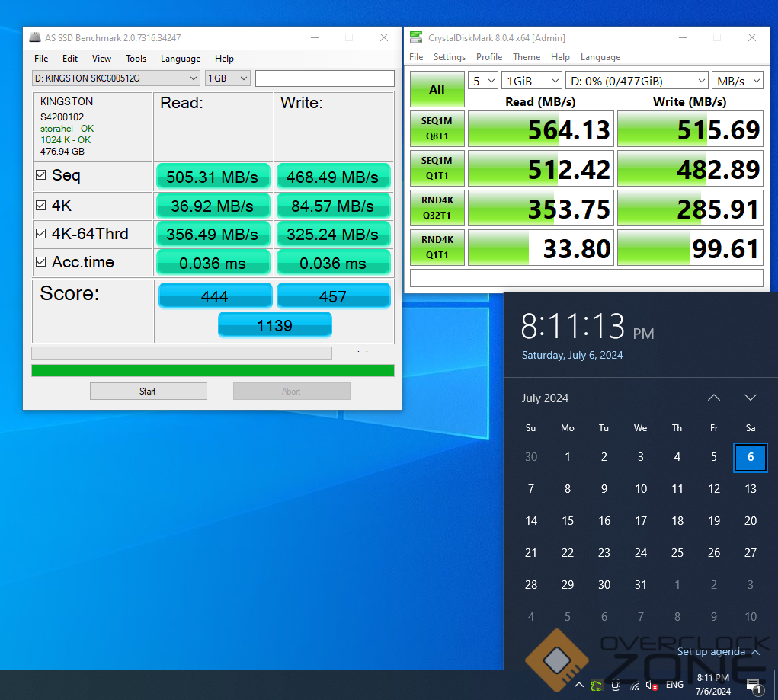Click the previous month up arrow in calendar
The height and width of the screenshot is (700, 778).
714,398
